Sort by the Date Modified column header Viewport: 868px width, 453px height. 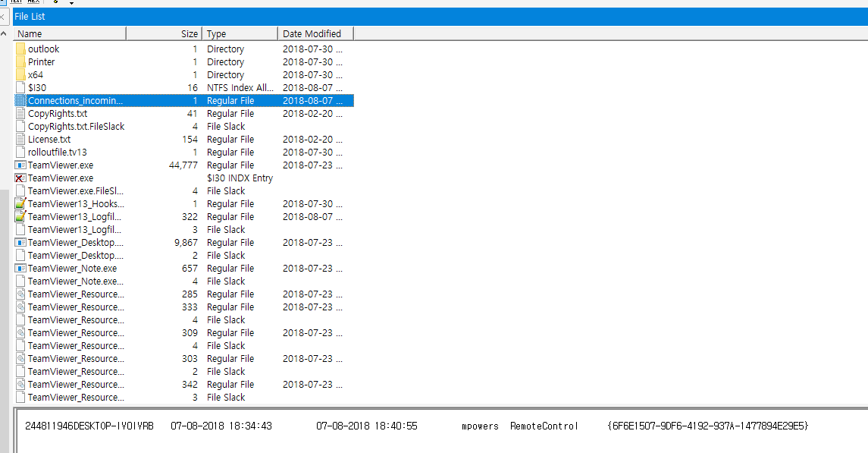pyautogui.click(x=315, y=34)
